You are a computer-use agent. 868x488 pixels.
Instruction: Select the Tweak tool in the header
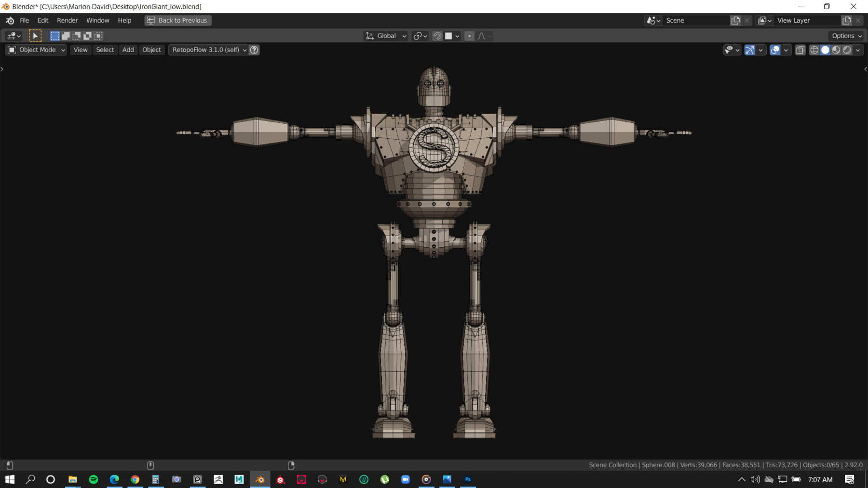tap(35, 36)
